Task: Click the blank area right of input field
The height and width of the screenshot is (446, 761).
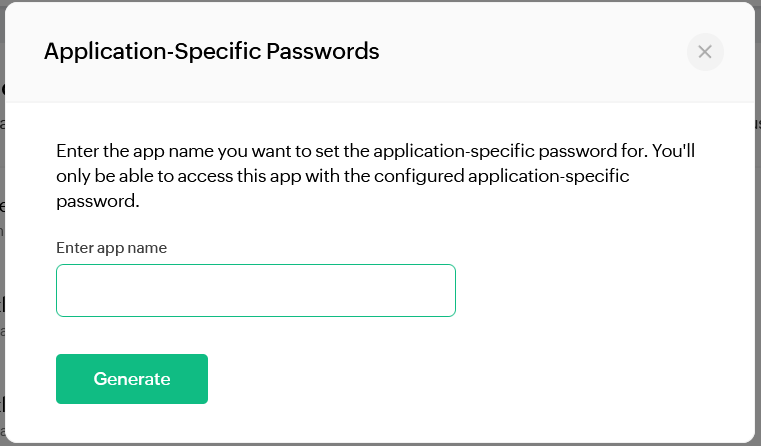Action: coord(604,290)
